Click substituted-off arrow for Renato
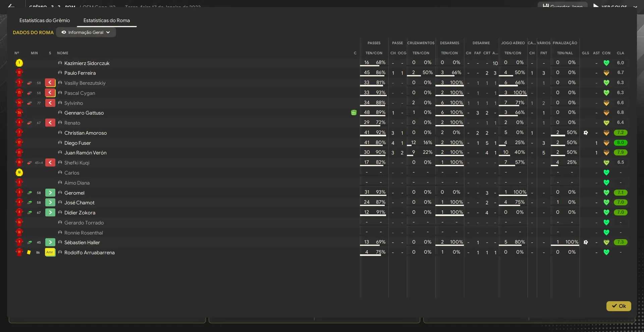The height and width of the screenshot is (332, 644). [x=50, y=123]
